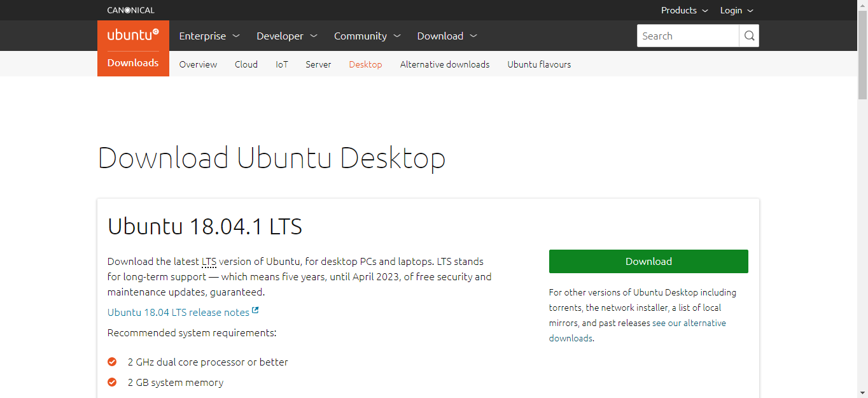
Task: Select the Server tab
Action: click(318, 64)
